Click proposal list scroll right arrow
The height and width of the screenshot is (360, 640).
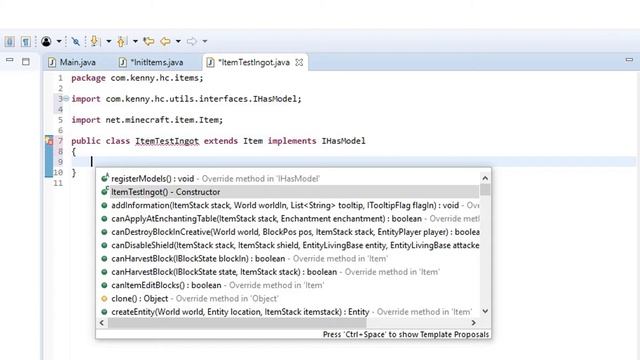[473, 323]
